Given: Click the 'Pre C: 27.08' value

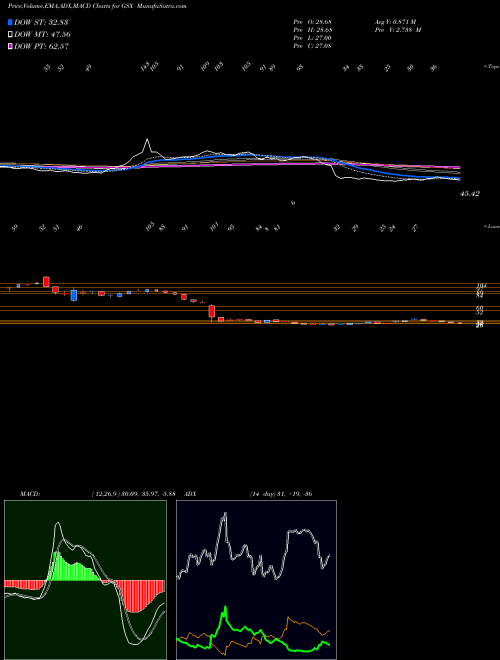Looking at the screenshot, I should 312,45.
